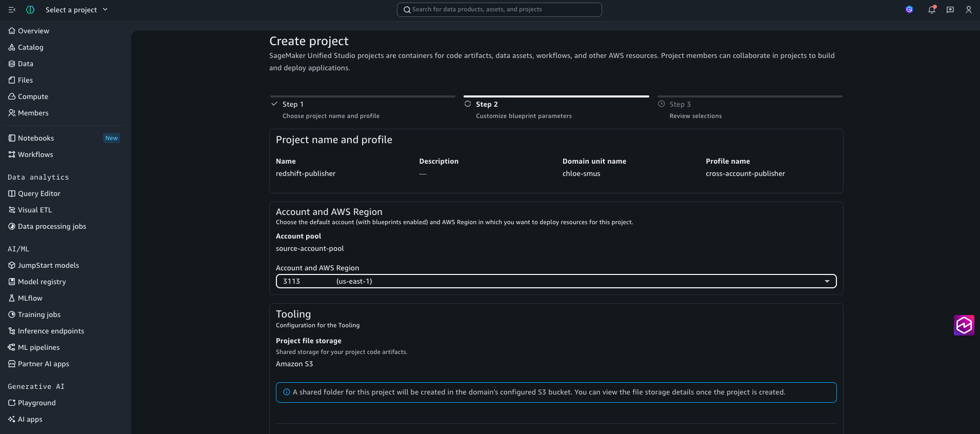Click the Model registry icon
Screen dimensions: 980x434
pyautogui.click(x=12, y=282)
